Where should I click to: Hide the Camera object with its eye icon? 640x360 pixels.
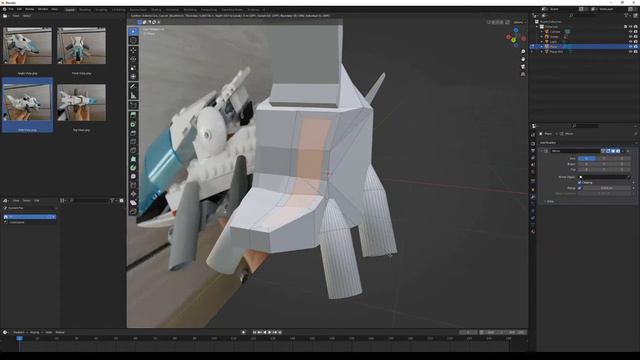click(630, 31)
